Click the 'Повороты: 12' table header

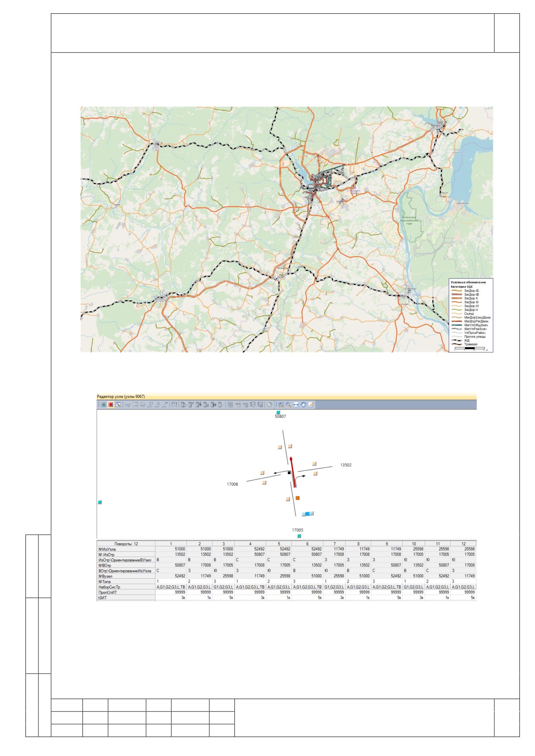(126, 544)
